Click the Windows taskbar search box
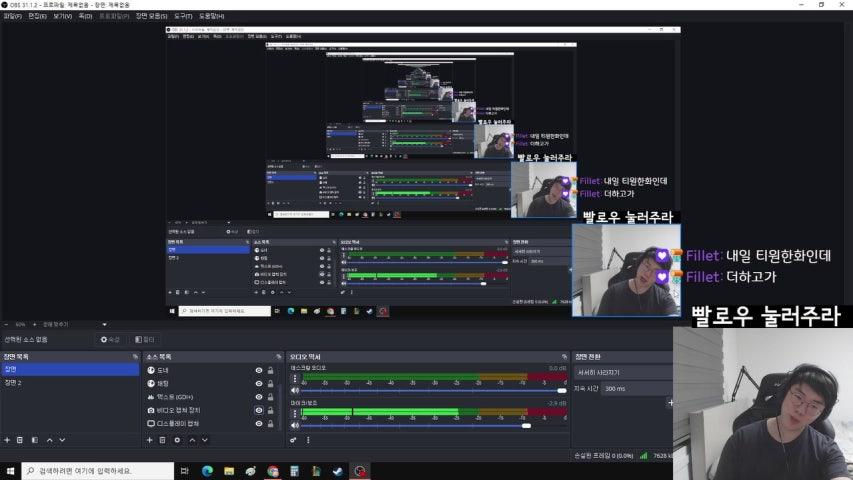The height and width of the screenshot is (480, 853). 98,471
